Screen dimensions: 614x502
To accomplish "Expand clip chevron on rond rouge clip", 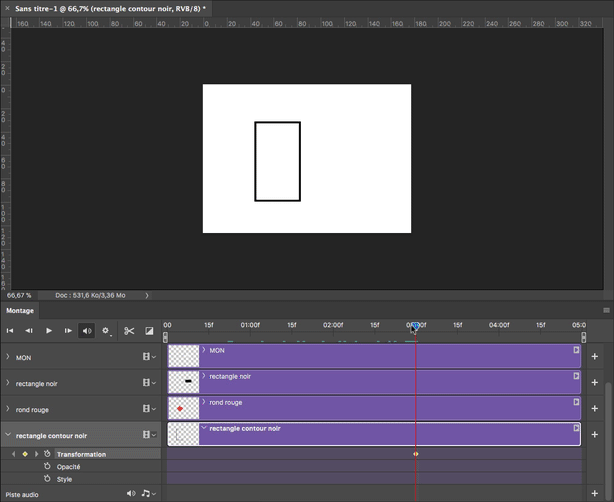I will tap(204, 402).
